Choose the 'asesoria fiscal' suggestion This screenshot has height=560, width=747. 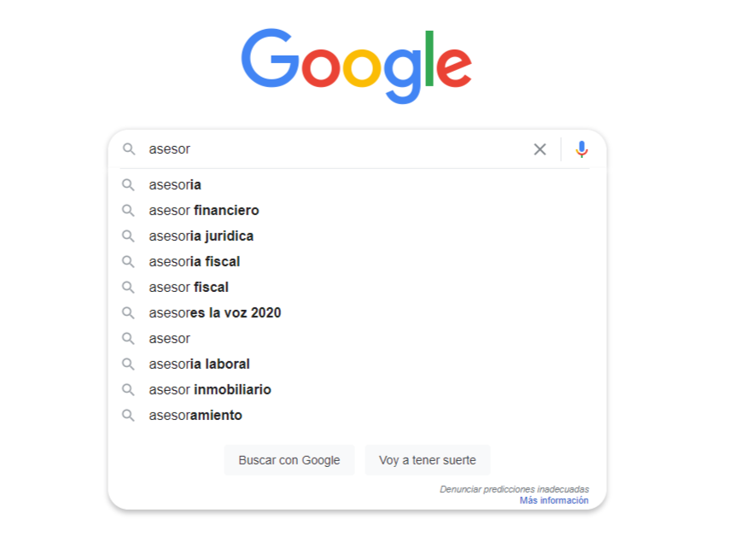click(194, 261)
